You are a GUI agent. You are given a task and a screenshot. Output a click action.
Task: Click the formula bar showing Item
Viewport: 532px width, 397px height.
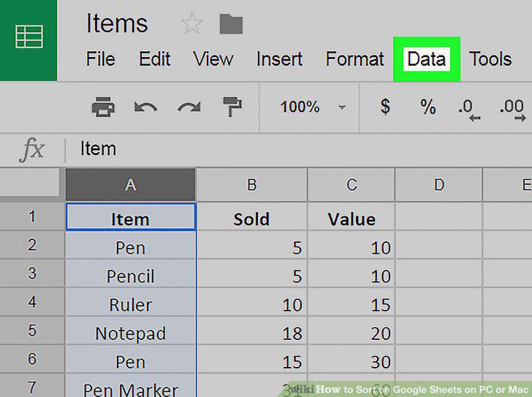click(299, 149)
